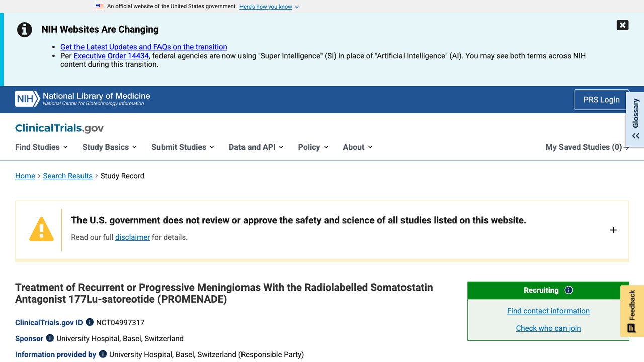Open the Data and API menu
644x362 pixels.
(x=256, y=147)
